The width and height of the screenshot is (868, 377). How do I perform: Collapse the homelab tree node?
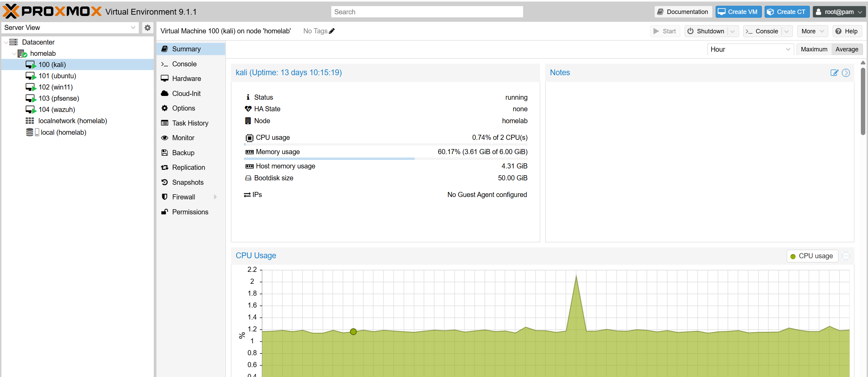tap(14, 53)
